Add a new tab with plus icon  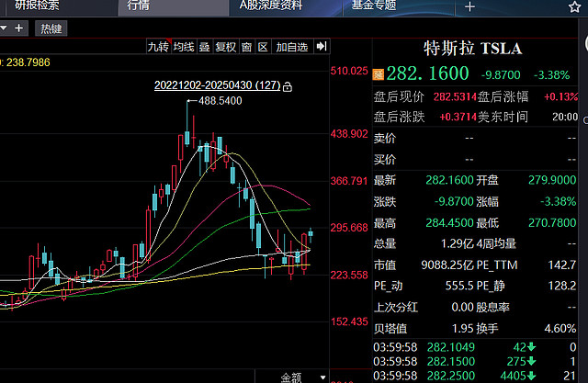[469, 6]
